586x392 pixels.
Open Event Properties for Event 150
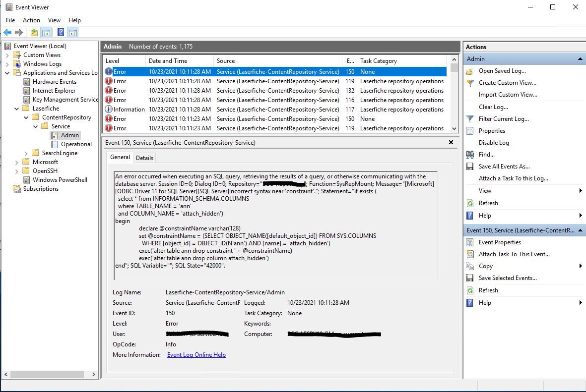(x=499, y=242)
